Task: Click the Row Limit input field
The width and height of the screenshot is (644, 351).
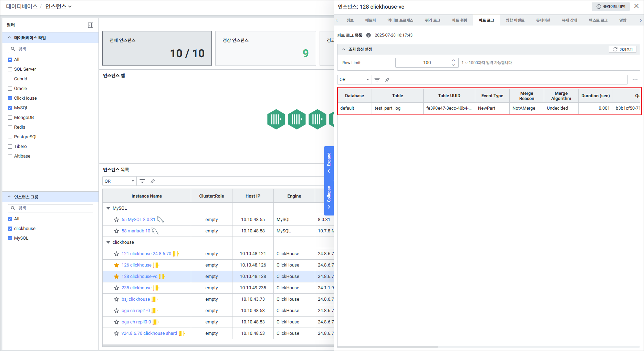Action: click(423, 63)
